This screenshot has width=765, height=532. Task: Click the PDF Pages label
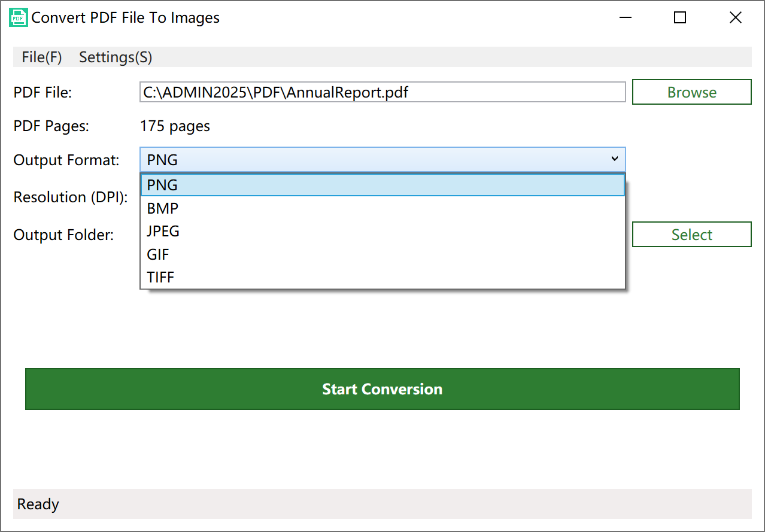tap(50, 126)
